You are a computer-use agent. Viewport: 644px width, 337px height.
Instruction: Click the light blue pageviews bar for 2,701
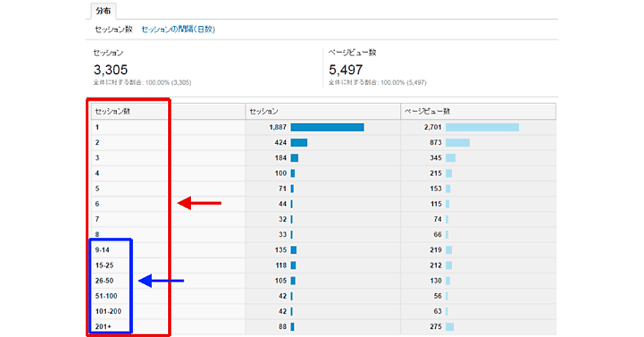click(482, 127)
